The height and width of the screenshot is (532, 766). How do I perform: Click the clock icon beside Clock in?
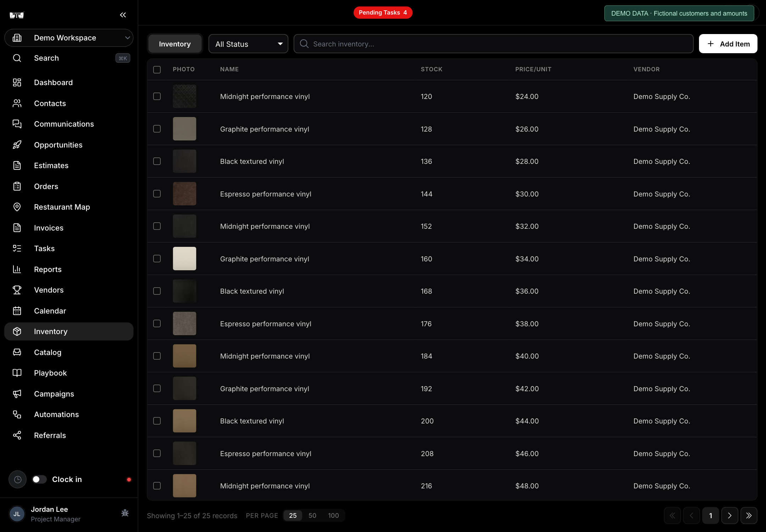(x=18, y=480)
